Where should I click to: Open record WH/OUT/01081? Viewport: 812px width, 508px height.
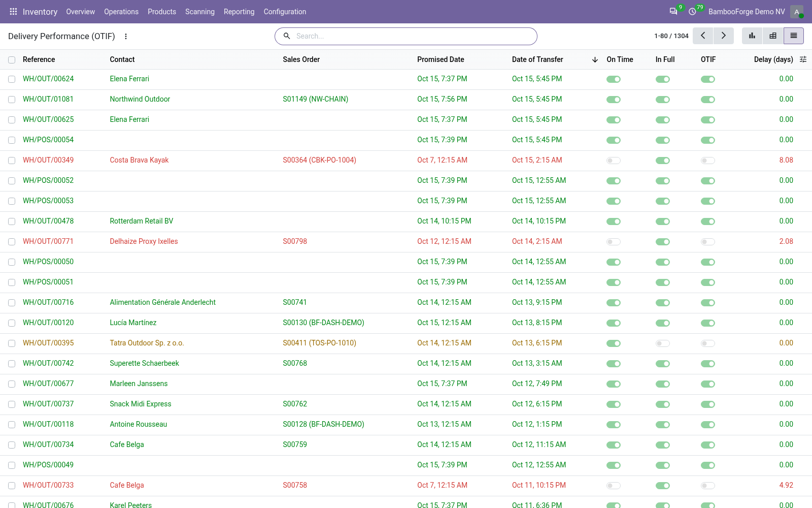click(x=48, y=99)
